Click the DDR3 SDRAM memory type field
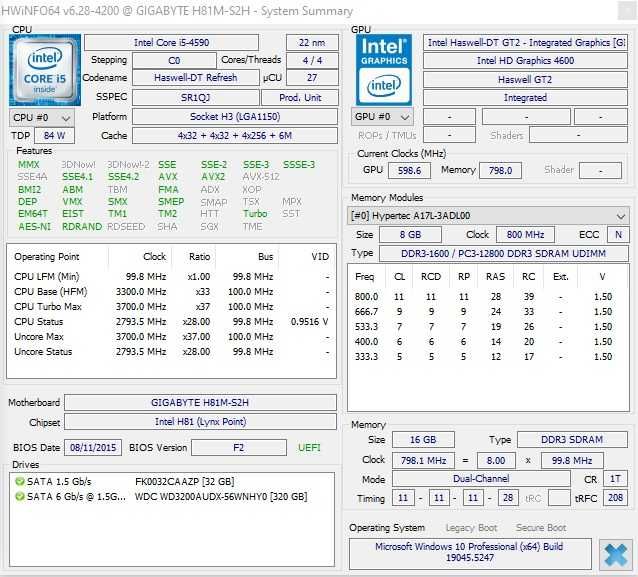Image resolution: width=638 pixels, height=577 pixels. click(572, 440)
